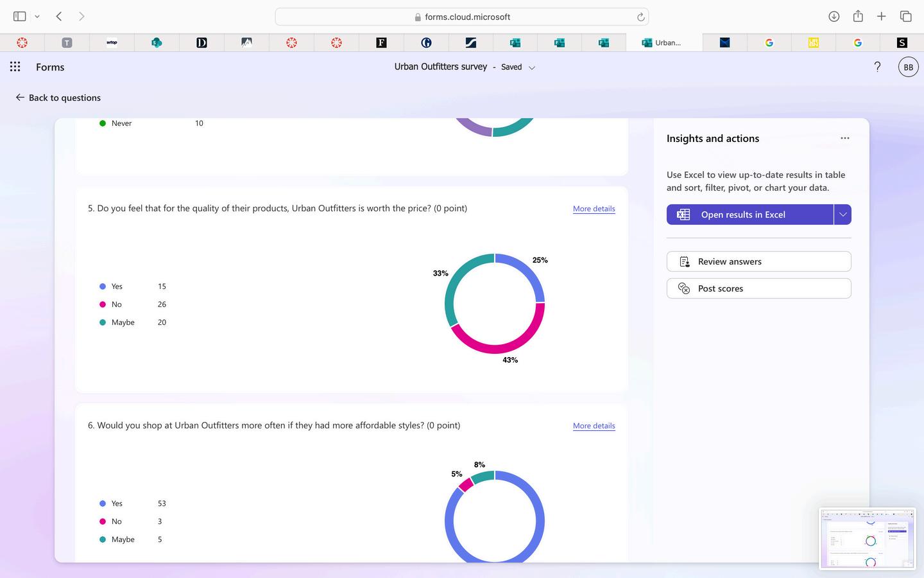Image resolution: width=924 pixels, height=578 pixels.
Task: Select the active Urban... Forms tab
Action: [x=664, y=42]
